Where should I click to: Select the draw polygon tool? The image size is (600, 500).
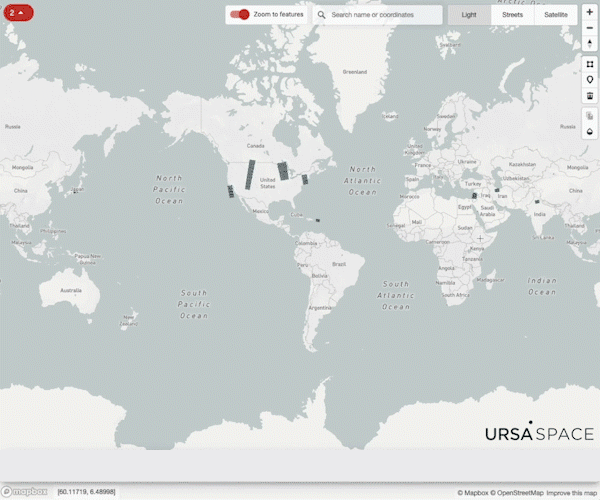590,64
